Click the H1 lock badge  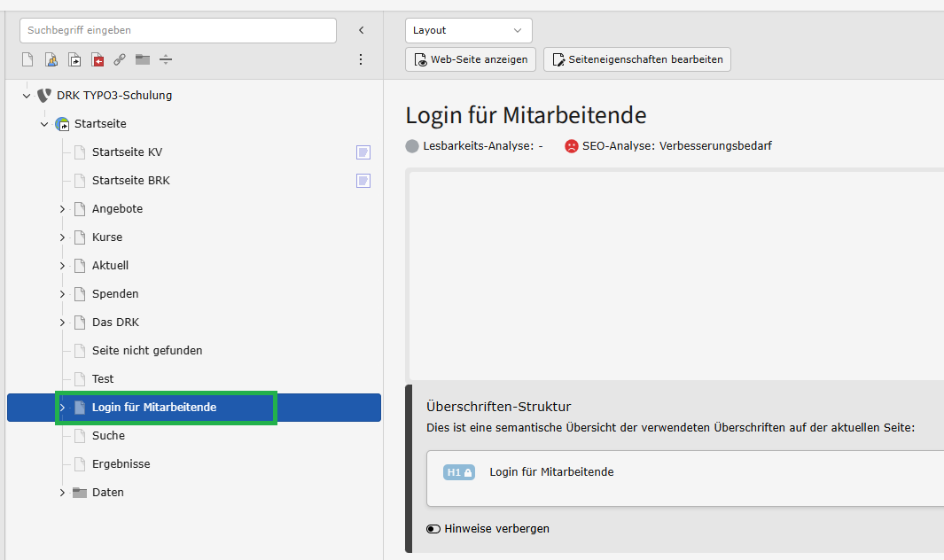(459, 472)
